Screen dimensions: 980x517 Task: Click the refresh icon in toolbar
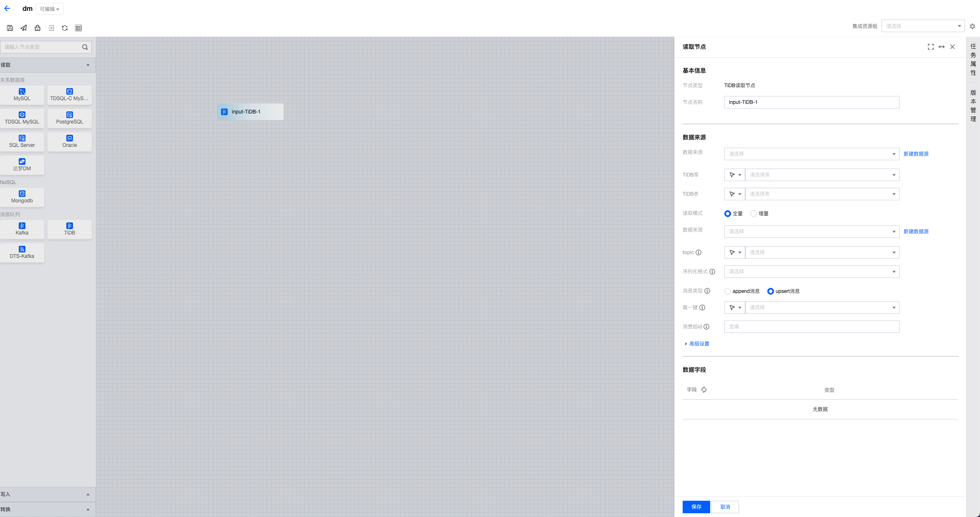coord(65,28)
